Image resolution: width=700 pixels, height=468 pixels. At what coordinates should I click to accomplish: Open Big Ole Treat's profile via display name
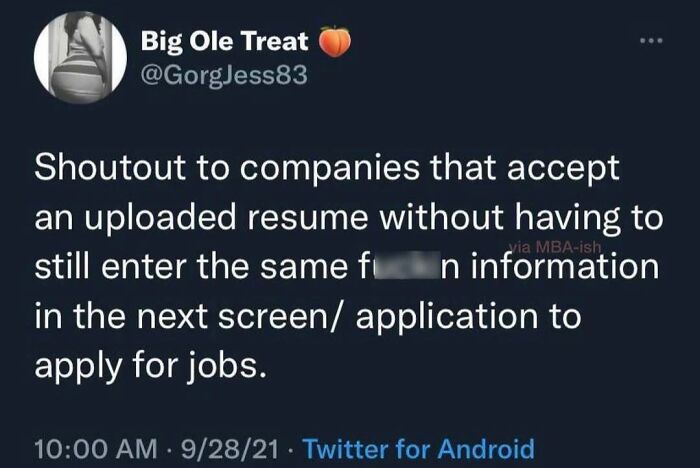225,41
